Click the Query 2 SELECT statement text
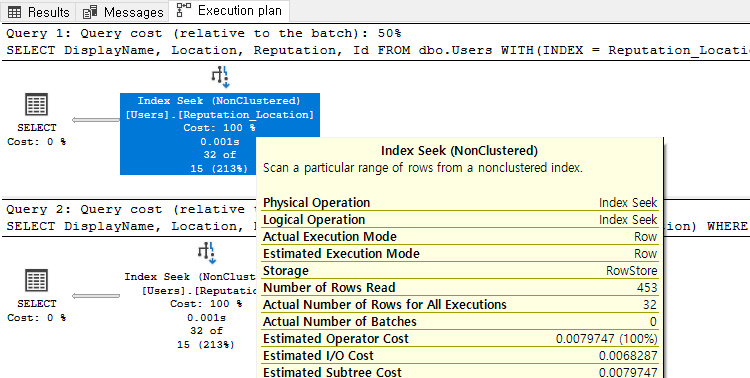This screenshot has width=750, height=378. [x=131, y=226]
